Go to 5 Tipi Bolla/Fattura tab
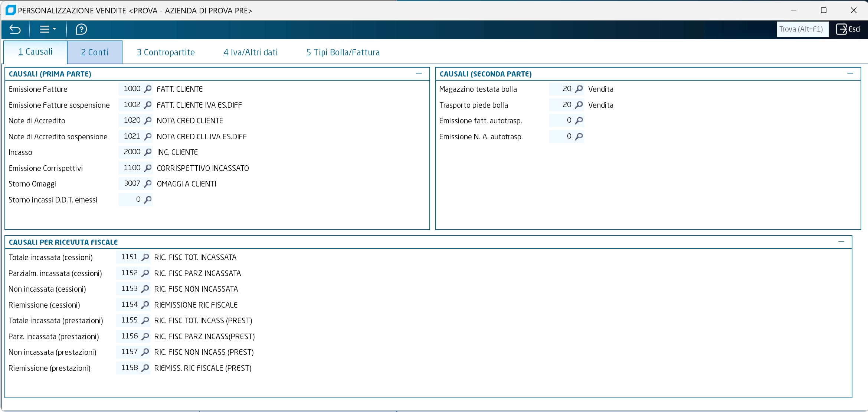The width and height of the screenshot is (868, 412). 343,52
